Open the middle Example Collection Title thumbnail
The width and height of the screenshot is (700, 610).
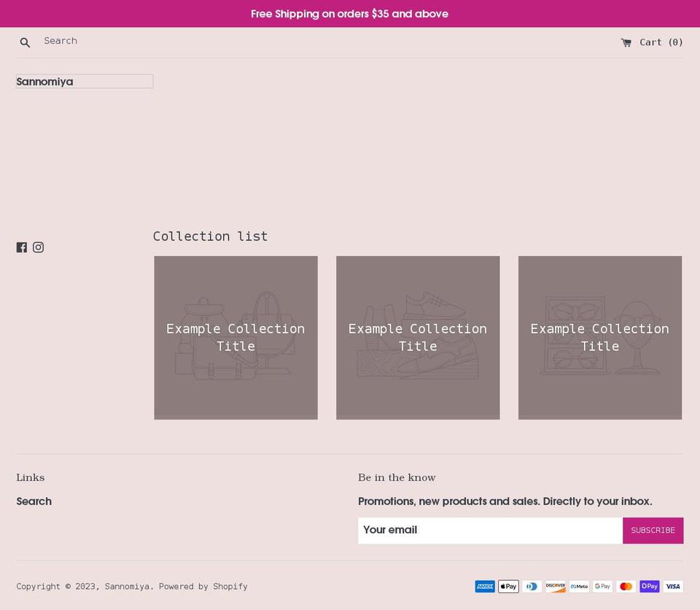(418, 337)
